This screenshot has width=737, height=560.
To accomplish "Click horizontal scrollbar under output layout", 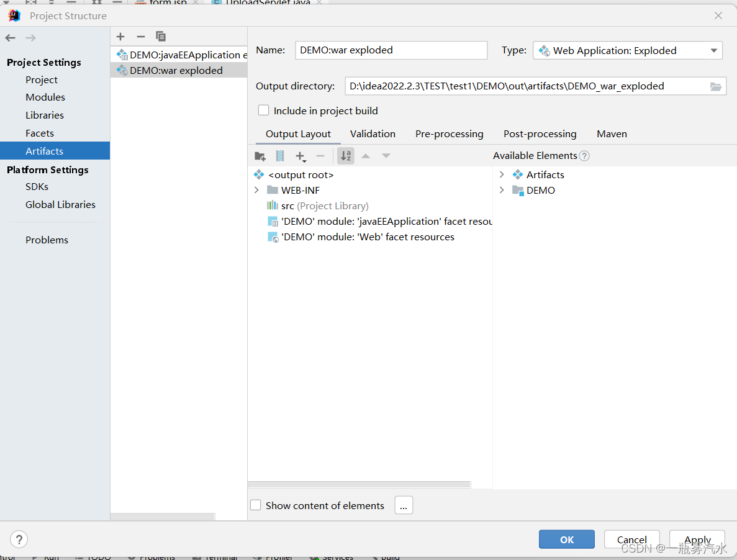I will [359, 484].
